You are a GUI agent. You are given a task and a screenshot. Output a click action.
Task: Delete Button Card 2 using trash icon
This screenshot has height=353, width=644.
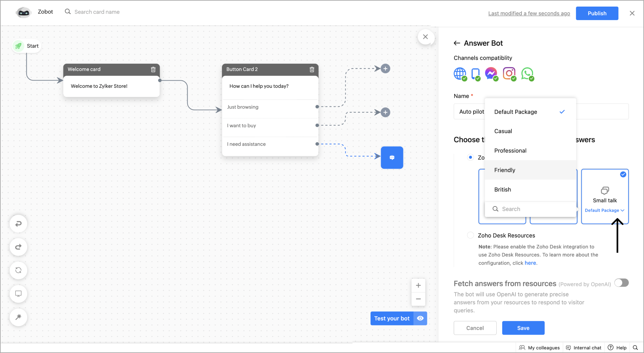pos(312,69)
